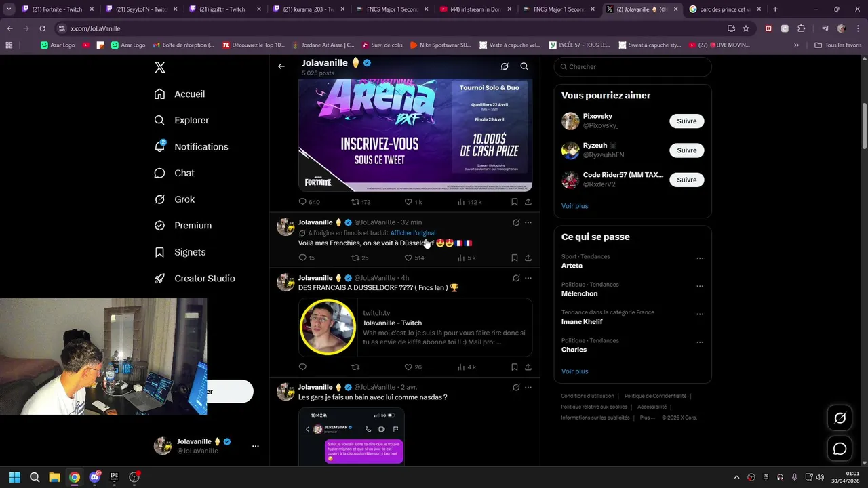Open the Windows volume icon
Image resolution: width=868 pixels, height=488 pixels.
pyautogui.click(x=820, y=477)
